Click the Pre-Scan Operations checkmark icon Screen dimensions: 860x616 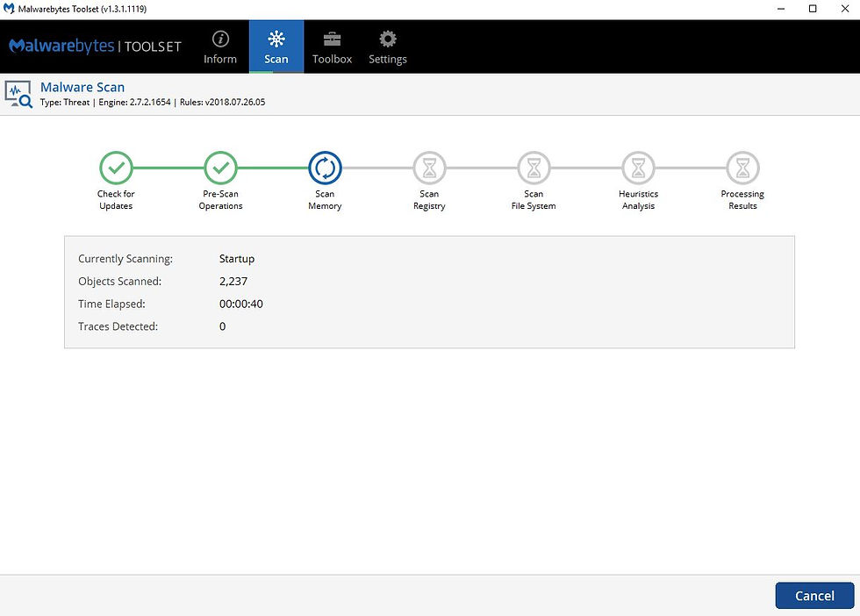point(220,168)
